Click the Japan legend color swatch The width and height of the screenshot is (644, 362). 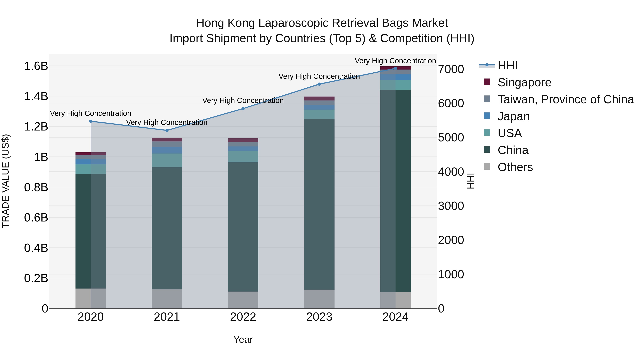pyautogui.click(x=487, y=116)
